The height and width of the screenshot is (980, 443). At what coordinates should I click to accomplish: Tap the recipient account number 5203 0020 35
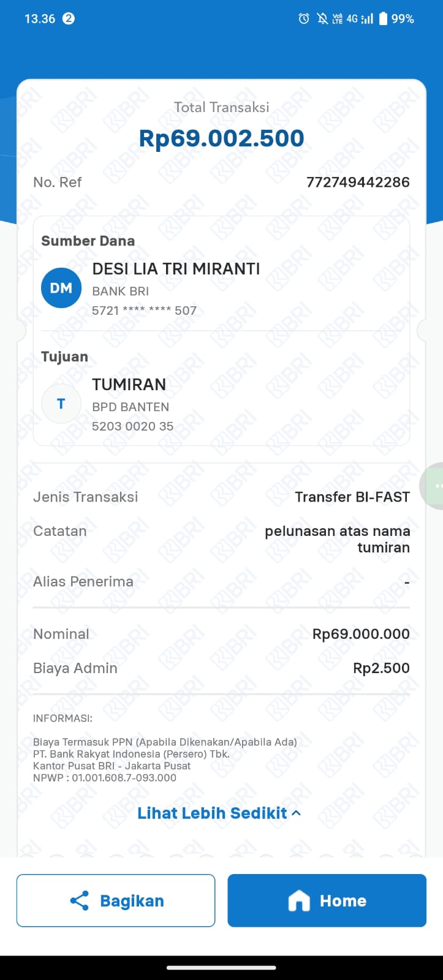click(x=132, y=426)
